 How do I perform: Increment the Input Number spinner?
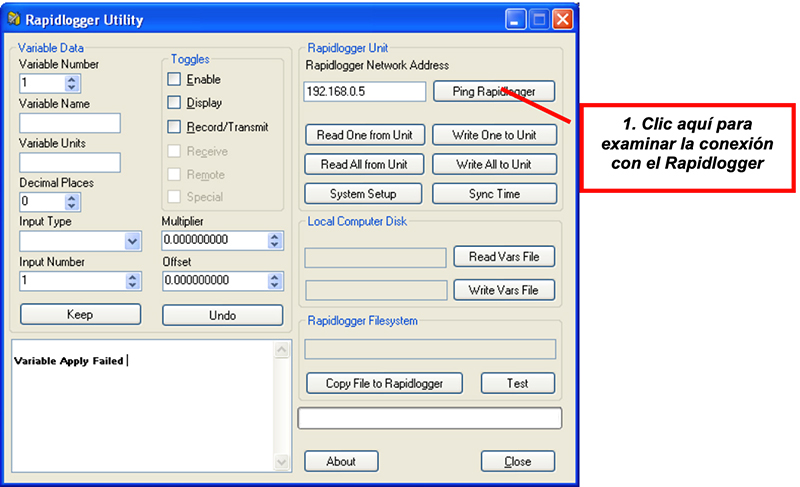click(x=133, y=277)
